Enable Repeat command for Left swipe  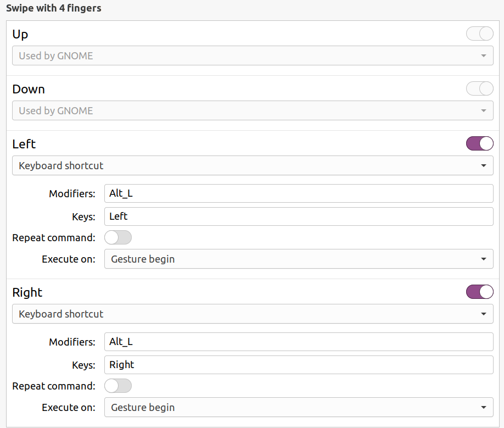[x=118, y=238]
